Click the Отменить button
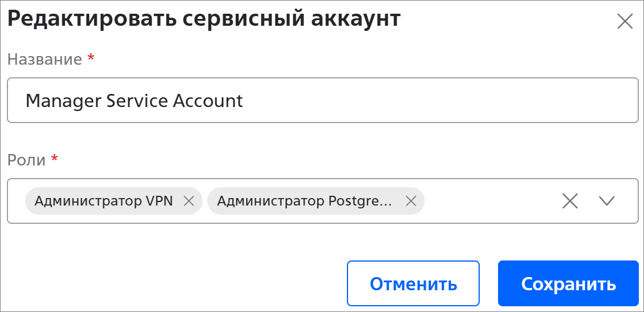The width and height of the screenshot is (644, 312). click(413, 284)
